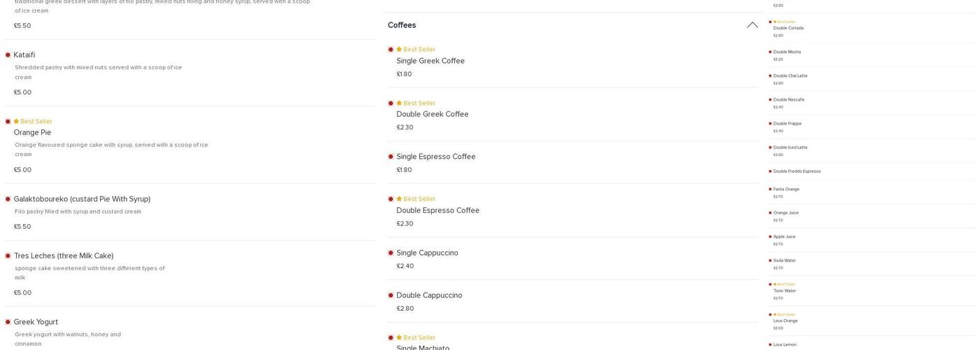Click the red dot beside Double Cappuccino
This screenshot has height=350, width=980.
(391, 295)
